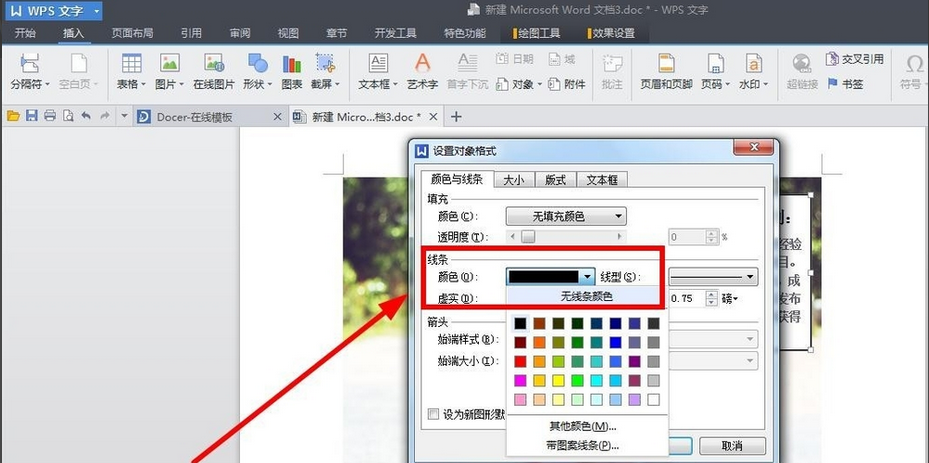Screen dimensions: 929x463
Task: Click the Text Box (文本框) icon
Action: point(378,70)
